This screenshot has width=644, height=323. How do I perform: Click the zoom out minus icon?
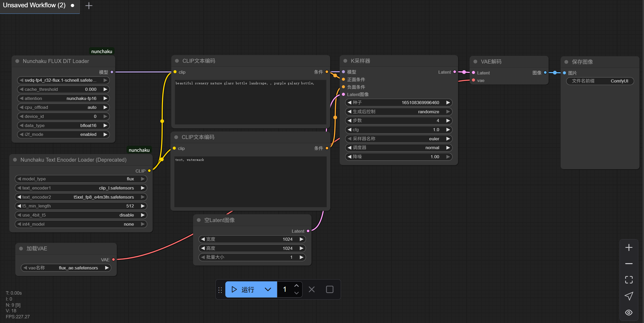click(x=629, y=264)
